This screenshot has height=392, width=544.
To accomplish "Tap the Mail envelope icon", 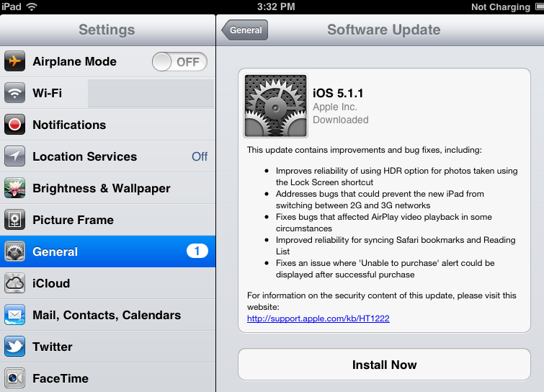I will 14,315.
